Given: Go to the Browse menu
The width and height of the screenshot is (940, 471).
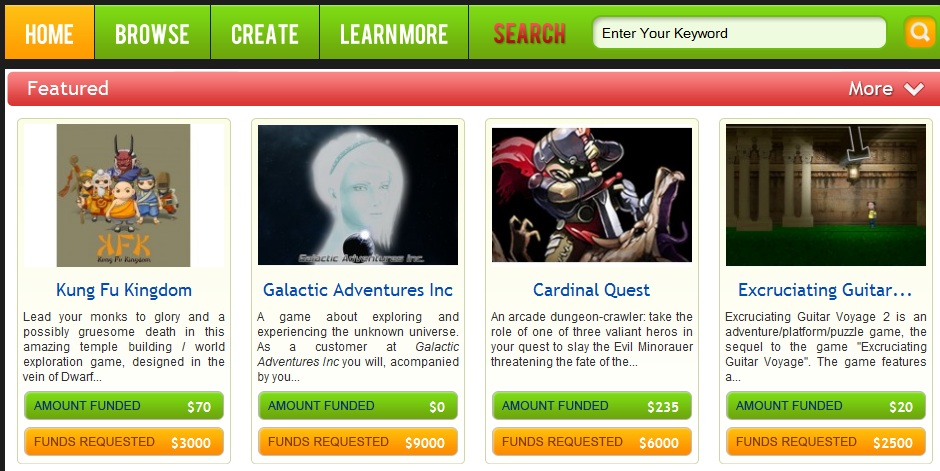Looking at the screenshot, I should [x=152, y=32].
